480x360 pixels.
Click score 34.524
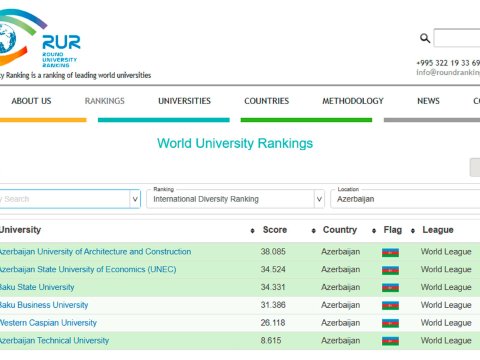click(x=273, y=269)
